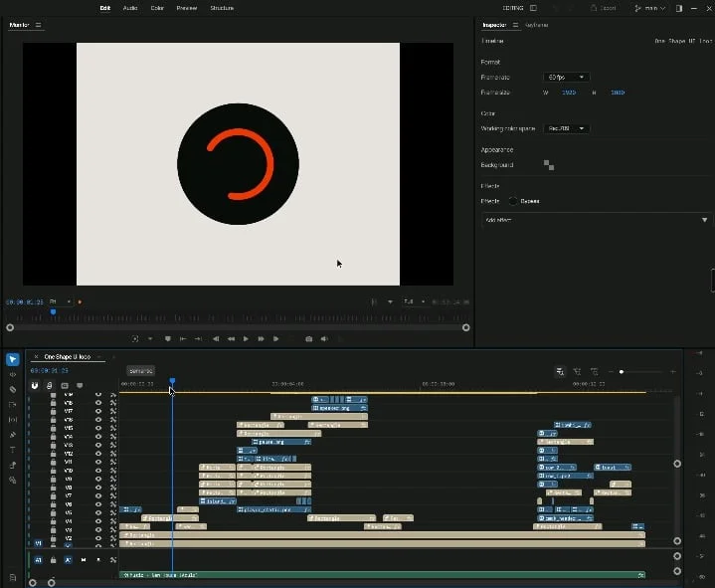Hide the V8 track with its eye icon
Viewport: 715px width, 588px height.
click(98, 488)
